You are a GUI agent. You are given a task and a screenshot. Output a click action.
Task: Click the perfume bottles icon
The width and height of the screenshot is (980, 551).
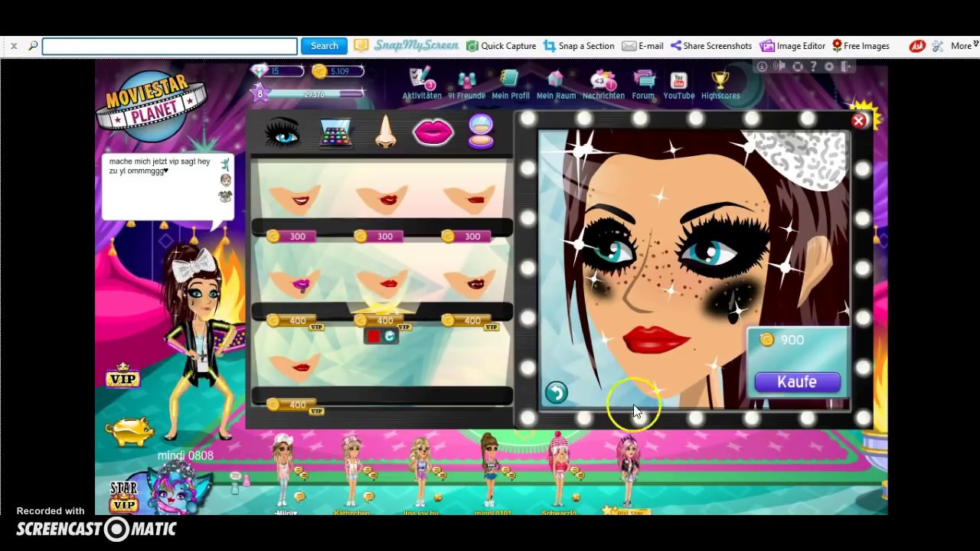pos(240,482)
